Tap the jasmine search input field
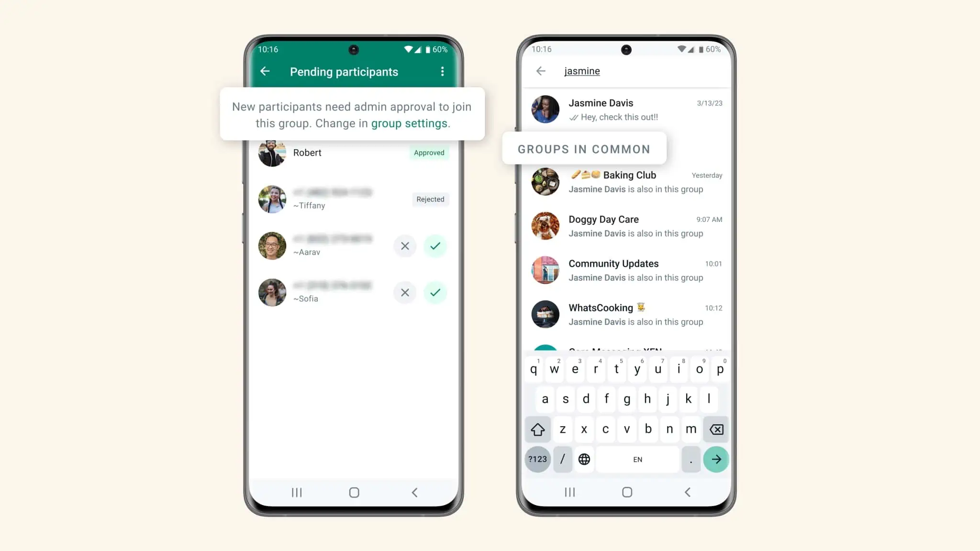 tap(639, 71)
